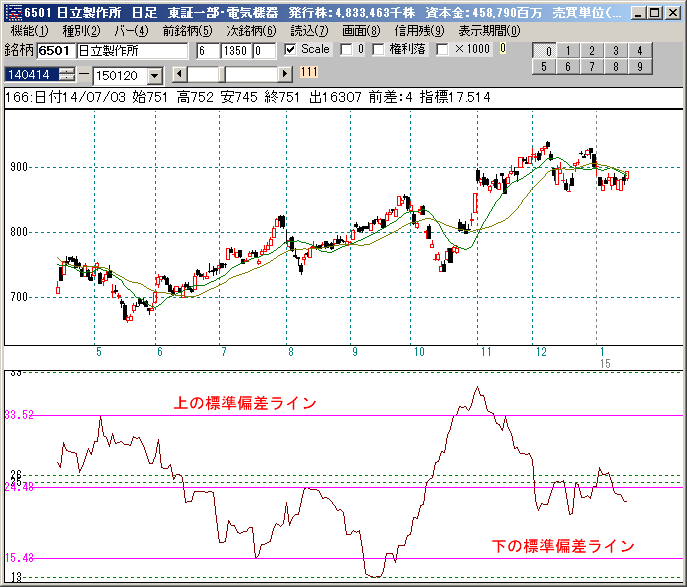Click the yellow 0 indicator near ×1000
Screen dimensions: 687x587
pyautogui.click(x=503, y=48)
